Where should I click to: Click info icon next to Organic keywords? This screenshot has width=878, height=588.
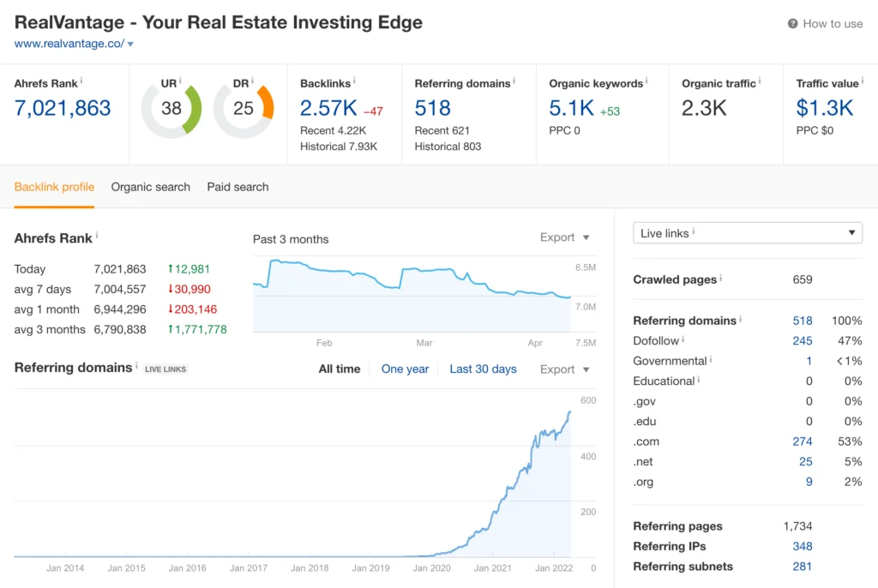pyautogui.click(x=646, y=82)
